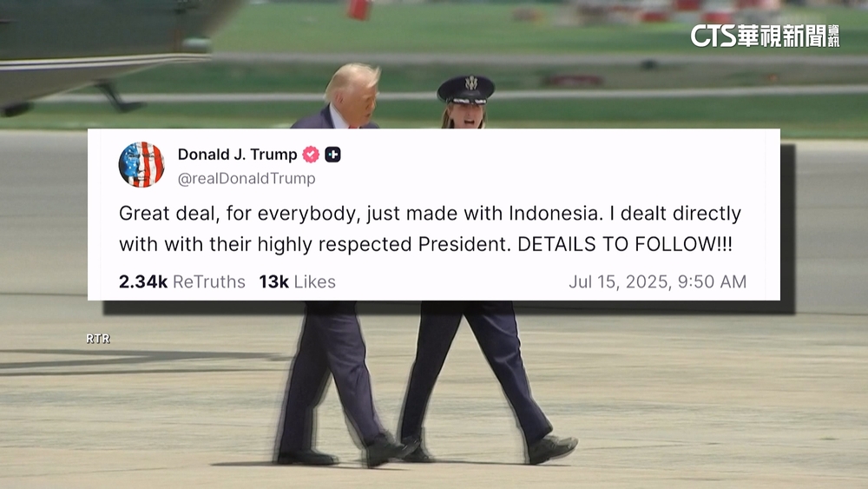The image size is (868, 489).
Task: Click the word Indonesia in post
Action: 556,213
